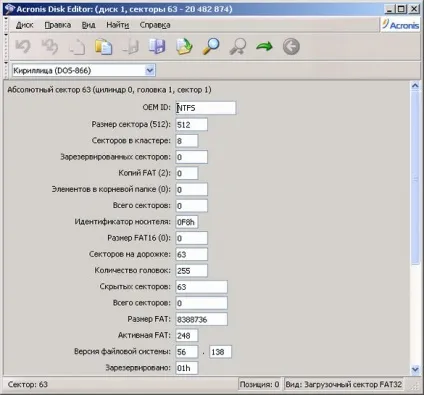The height and width of the screenshot is (395, 424).
Task: Click file system version field 138
Action: pyautogui.click(x=220, y=352)
